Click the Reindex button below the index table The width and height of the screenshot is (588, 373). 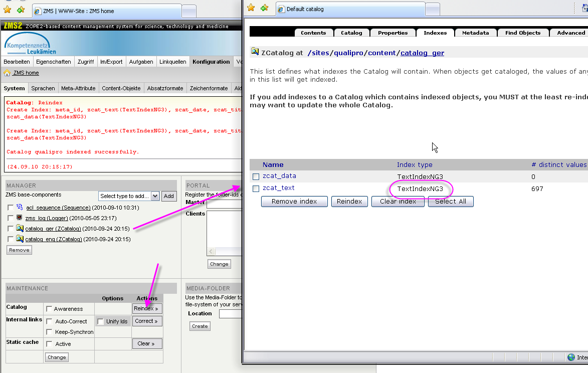pyautogui.click(x=349, y=202)
